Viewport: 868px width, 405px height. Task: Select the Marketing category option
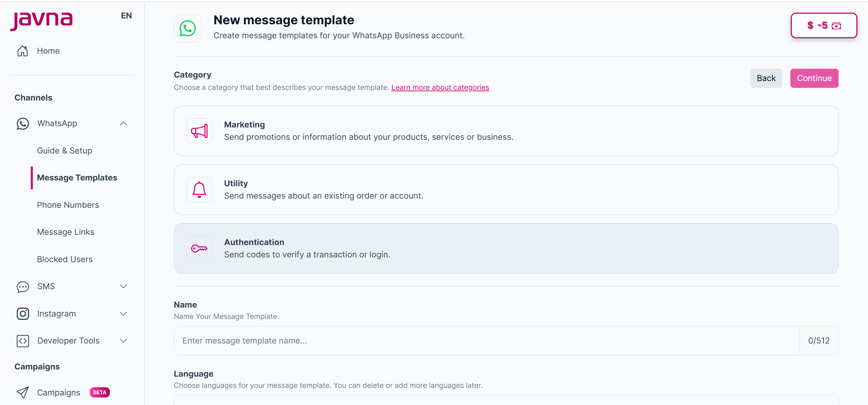[x=506, y=131]
